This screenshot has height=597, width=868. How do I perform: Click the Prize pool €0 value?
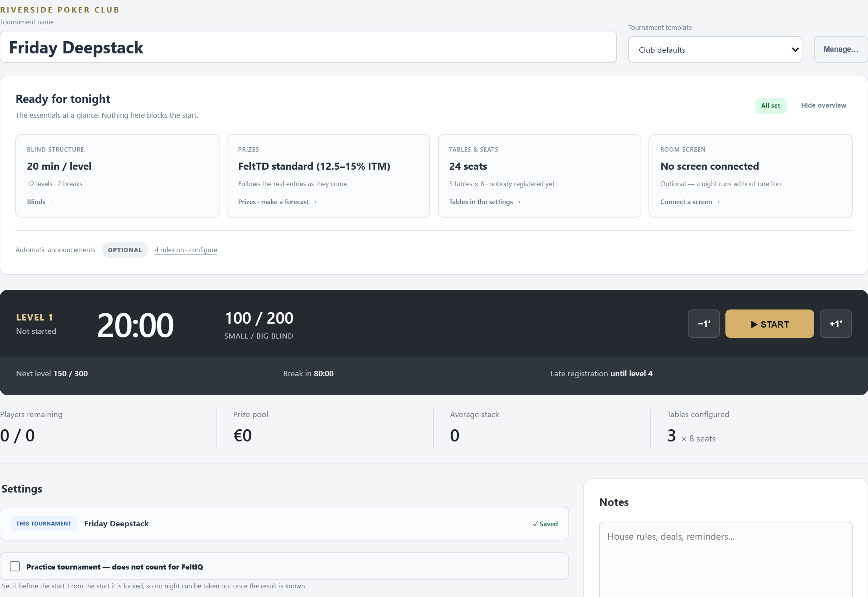pos(242,435)
